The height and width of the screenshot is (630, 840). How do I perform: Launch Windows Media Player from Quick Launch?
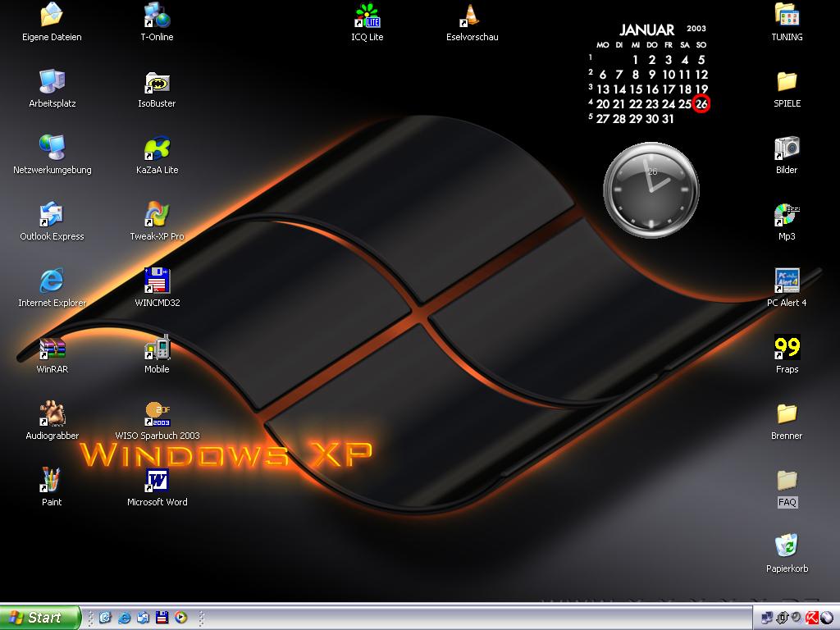pyautogui.click(x=181, y=618)
